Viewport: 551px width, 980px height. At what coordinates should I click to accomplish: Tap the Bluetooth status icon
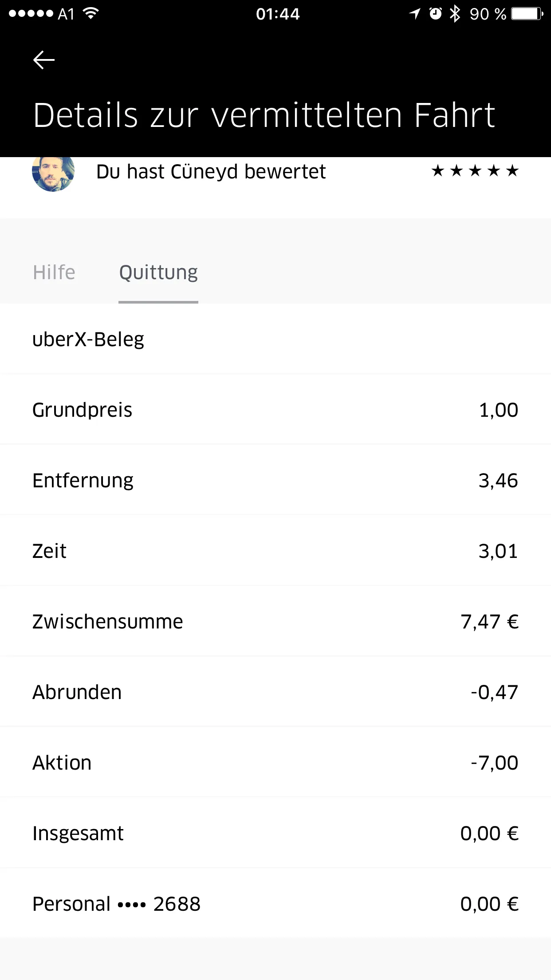point(455,14)
